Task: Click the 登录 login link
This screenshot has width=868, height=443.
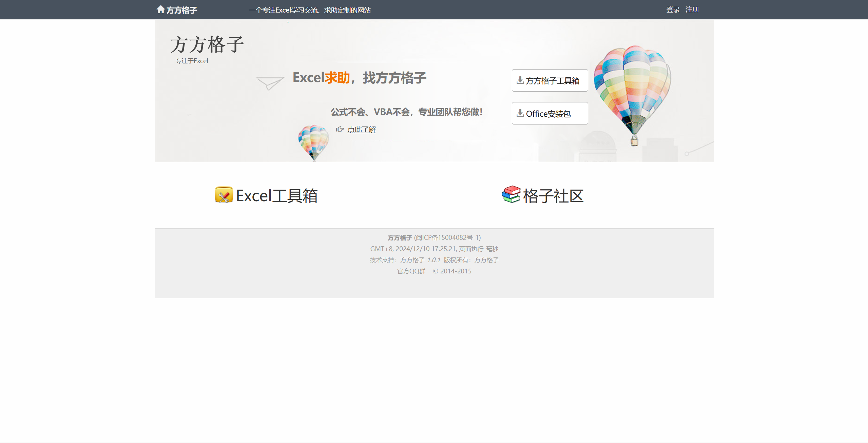Action: 673,9
